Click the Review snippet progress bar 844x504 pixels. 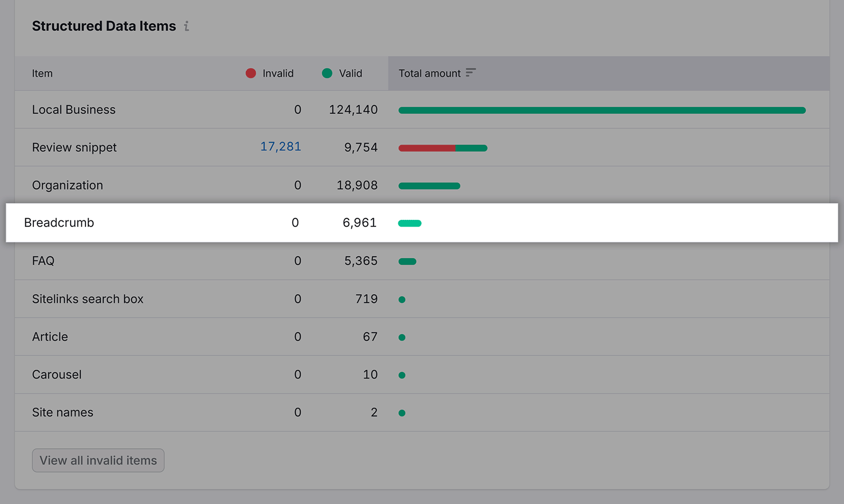tap(443, 148)
